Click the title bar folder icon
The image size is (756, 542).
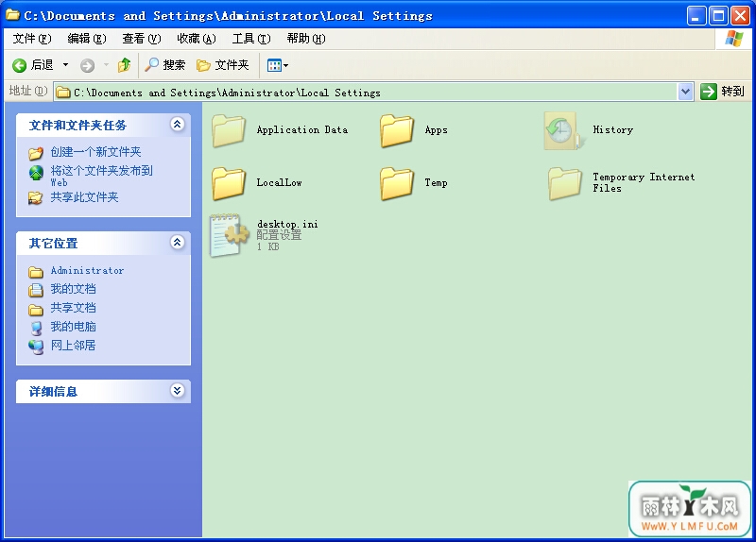point(13,15)
